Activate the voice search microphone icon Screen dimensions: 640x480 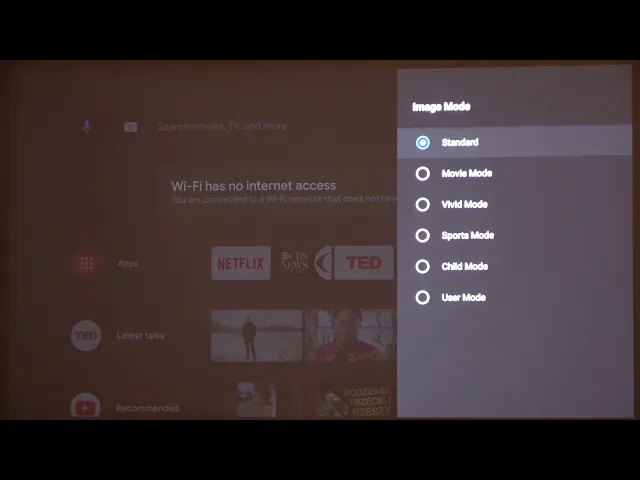[x=86, y=127]
